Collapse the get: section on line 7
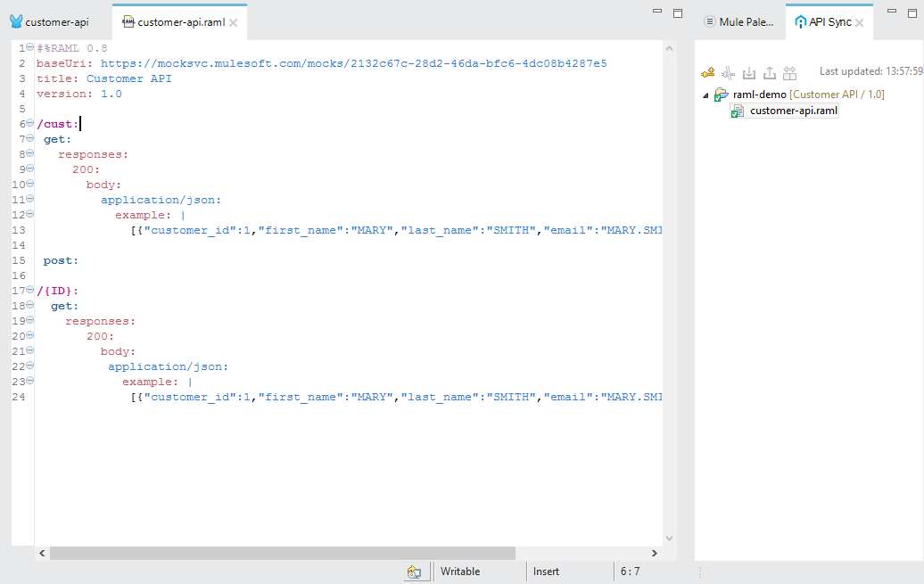 click(30, 139)
